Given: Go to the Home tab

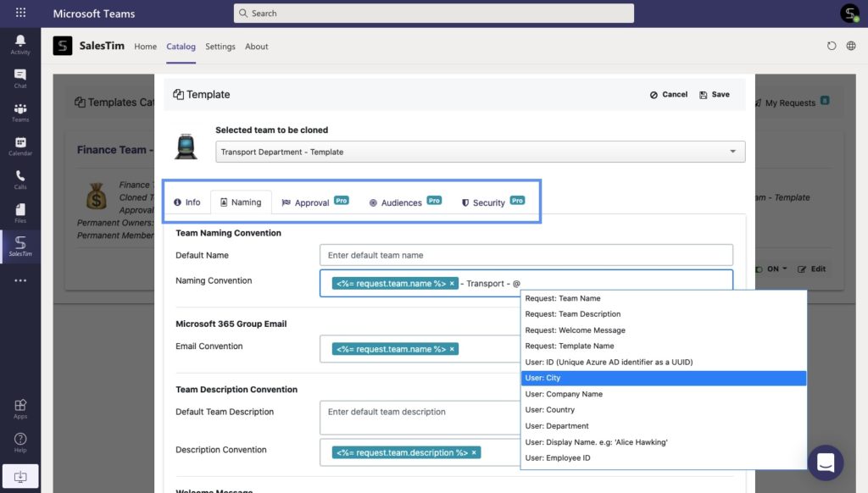Looking at the screenshot, I should click(x=145, y=47).
